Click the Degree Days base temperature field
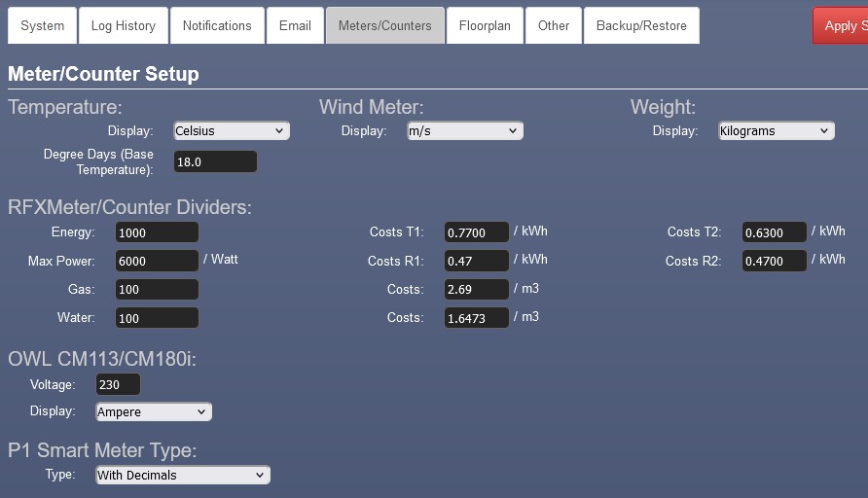This screenshot has width=868, height=498. (x=215, y=161)
